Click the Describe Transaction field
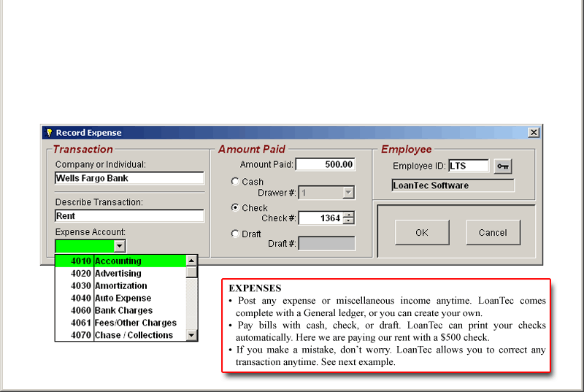Screen dimensions: 584x392 click(x=130, y=216)
